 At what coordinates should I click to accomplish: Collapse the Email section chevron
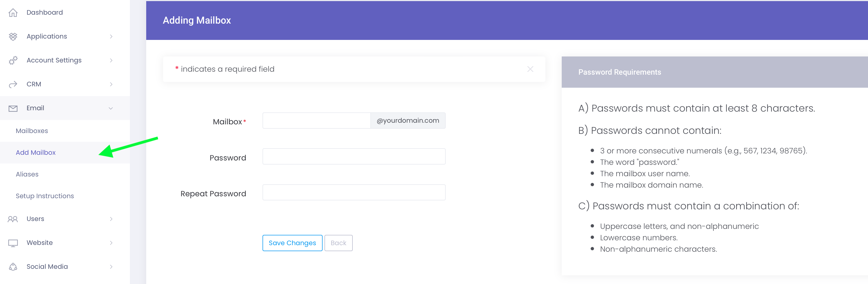pos(111,108)
